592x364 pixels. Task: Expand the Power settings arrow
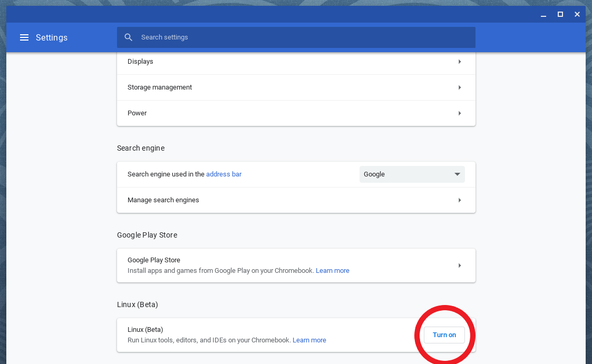(460, 113)
